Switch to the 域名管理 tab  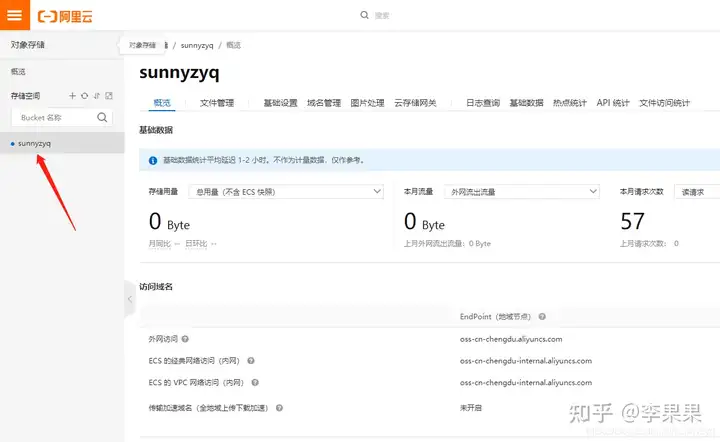click(x=324, y=103)
